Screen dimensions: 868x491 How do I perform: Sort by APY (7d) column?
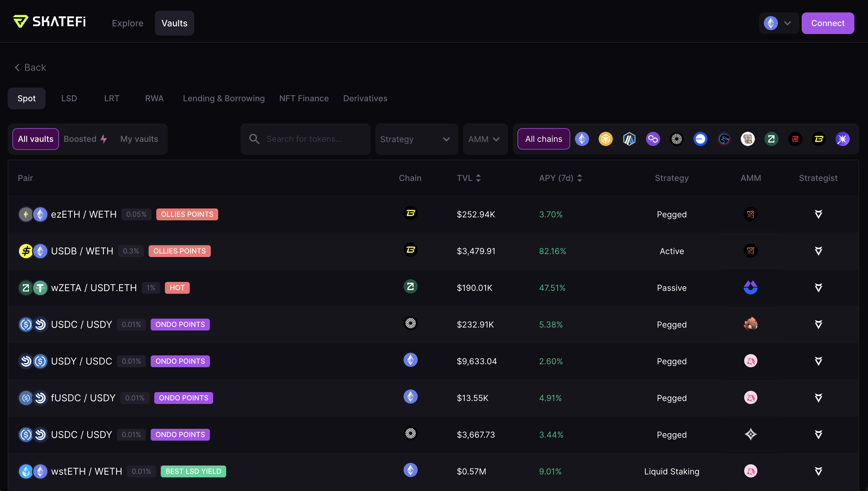pyautogui.click(x=560, y=178)
